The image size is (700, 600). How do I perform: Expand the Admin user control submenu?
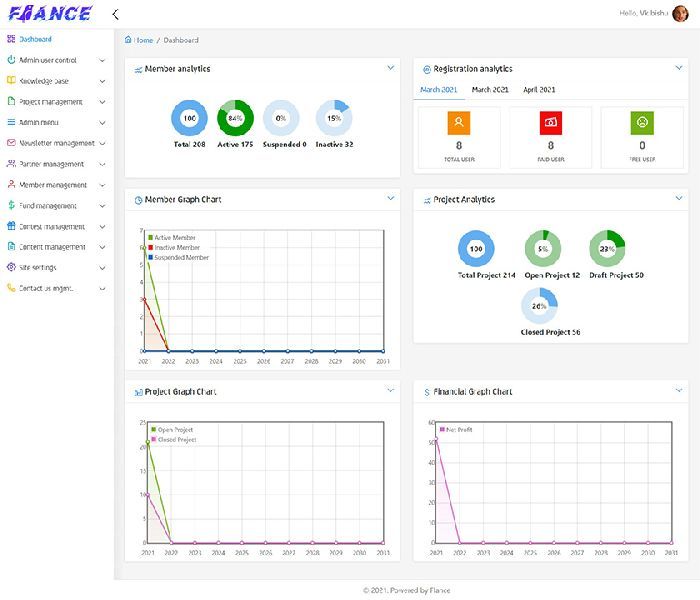click(x=102, y=60)
